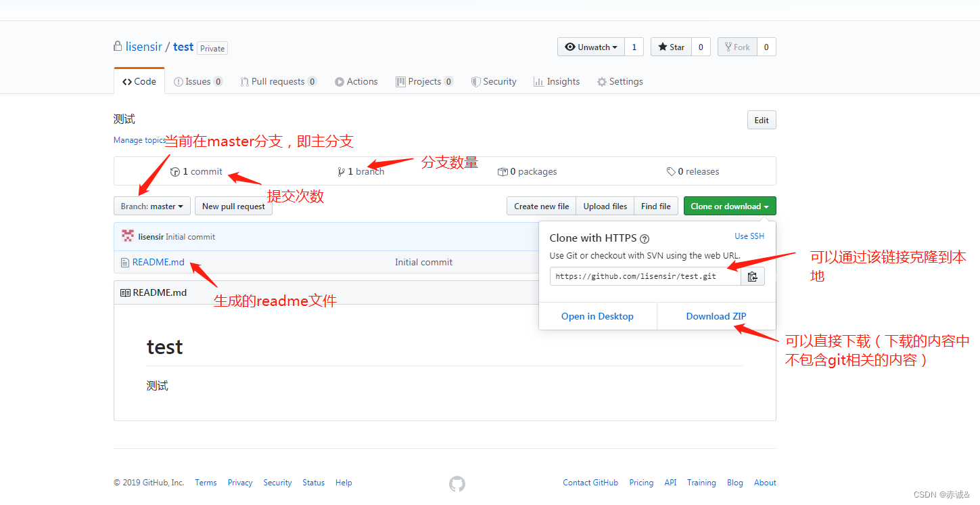
Task: Open the Branch: master dropdown
Action: coord(152,206)
